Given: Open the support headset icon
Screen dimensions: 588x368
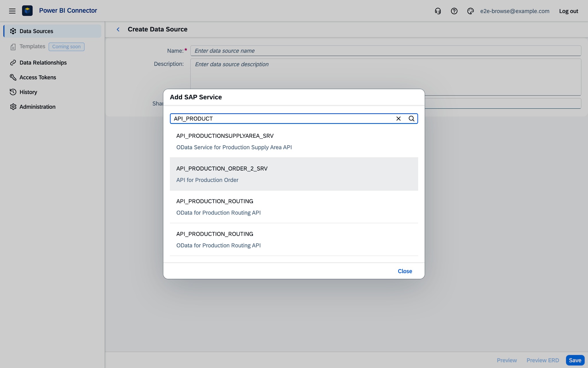Looking at the screenshot, I should (x=438, y=11).
